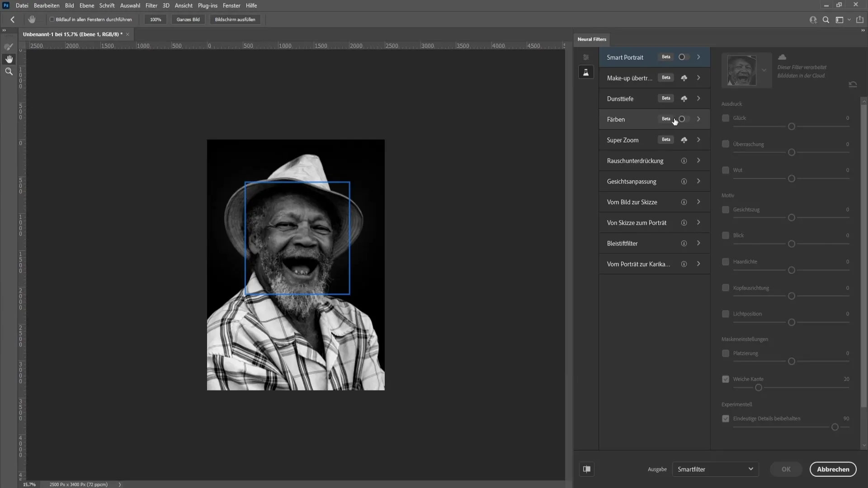Click the Glück slider handle
The image size is (868, 488).
click(x=792, y=127)
